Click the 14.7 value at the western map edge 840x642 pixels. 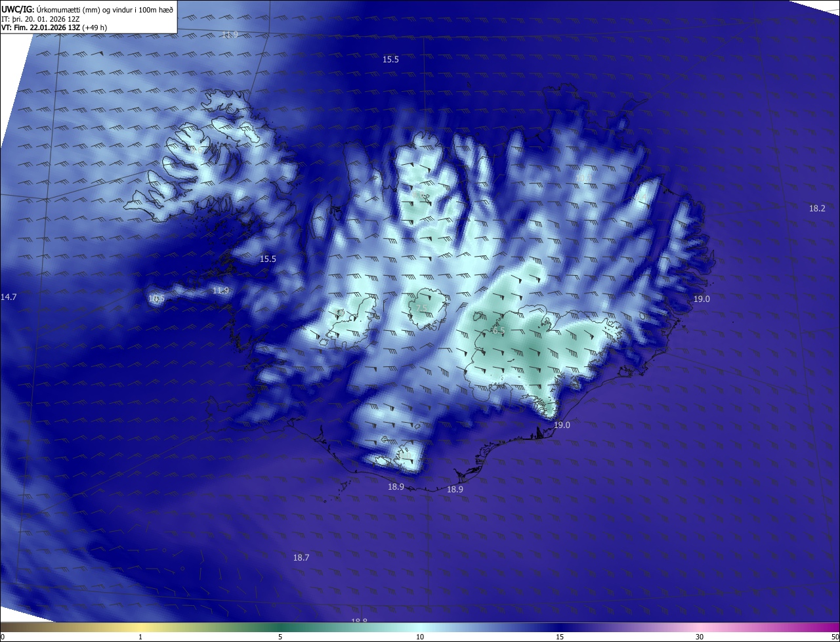(x=9, y=297)
